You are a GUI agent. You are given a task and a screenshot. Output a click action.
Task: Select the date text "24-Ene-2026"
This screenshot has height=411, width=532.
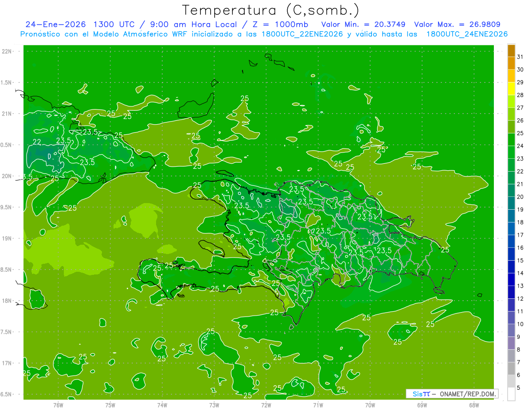click(56, 24)
